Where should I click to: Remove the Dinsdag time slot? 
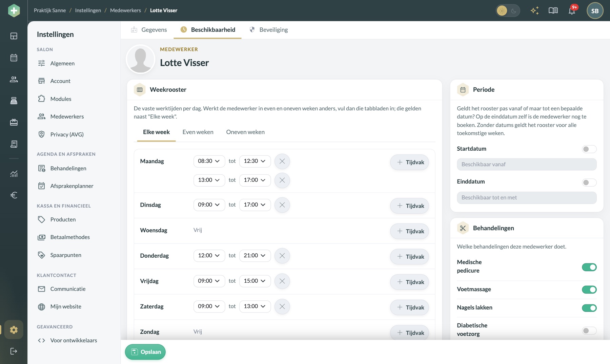[282, 205]
